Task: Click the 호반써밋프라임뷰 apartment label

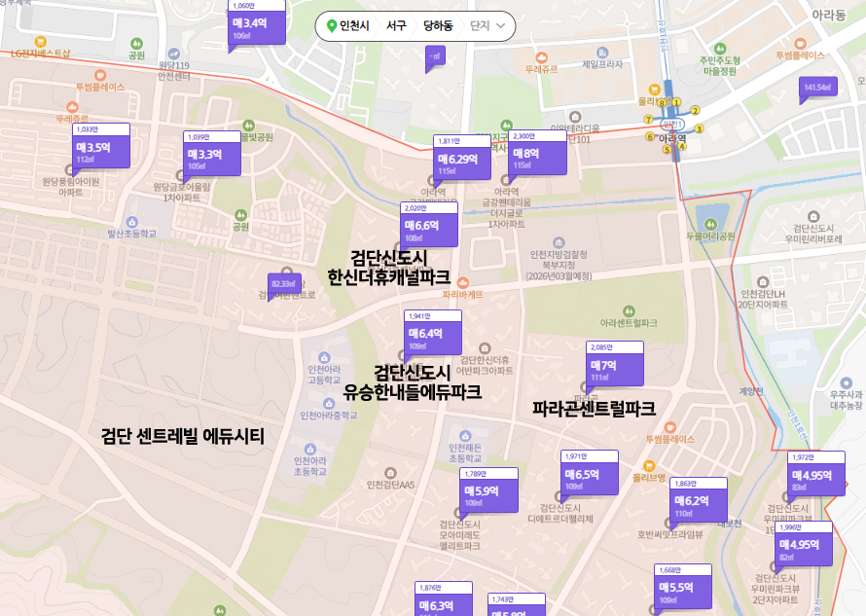Action: pyautogui.click(x=670, y=535)
